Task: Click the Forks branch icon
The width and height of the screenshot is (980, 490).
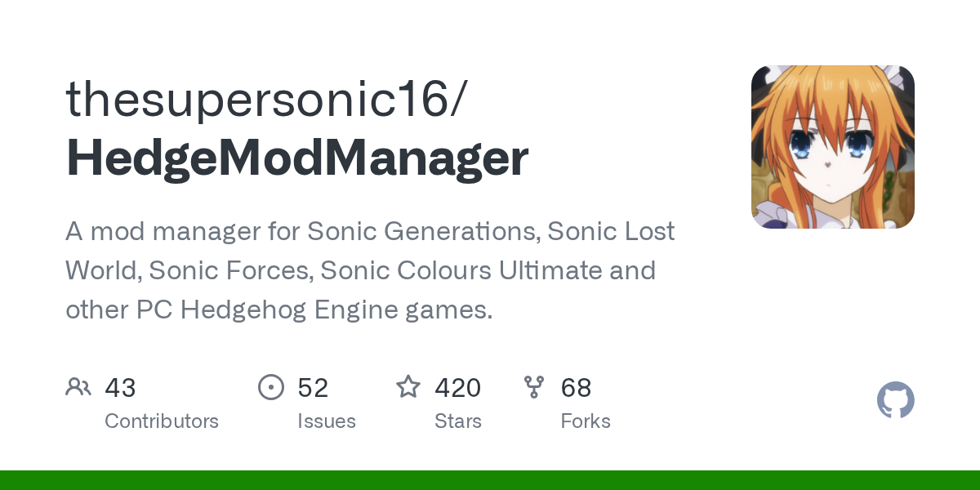Action: tap(534, 386)
